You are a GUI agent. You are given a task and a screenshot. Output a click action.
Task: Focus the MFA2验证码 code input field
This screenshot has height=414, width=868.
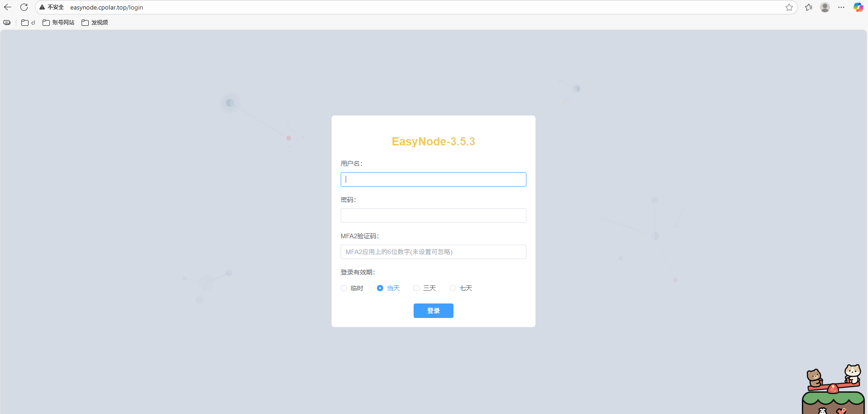pos(433,252)
